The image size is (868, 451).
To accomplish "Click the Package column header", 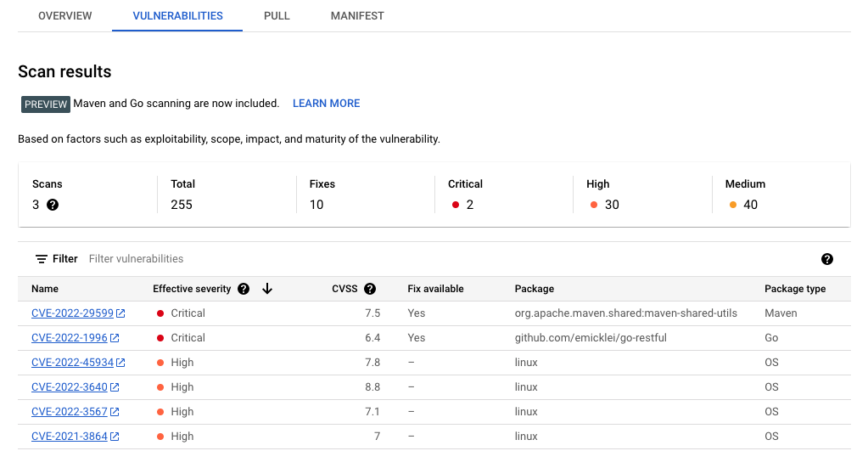I will 534,289.
